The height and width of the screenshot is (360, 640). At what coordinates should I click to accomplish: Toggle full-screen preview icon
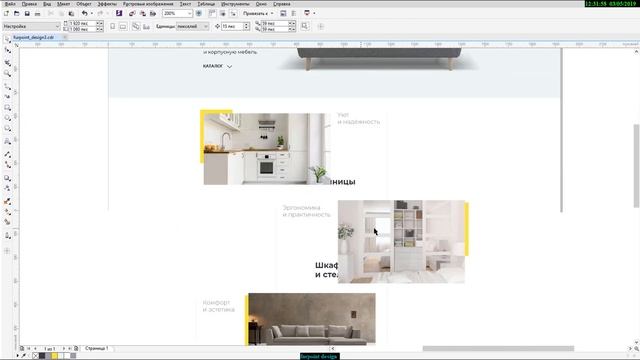pos(199,13)
